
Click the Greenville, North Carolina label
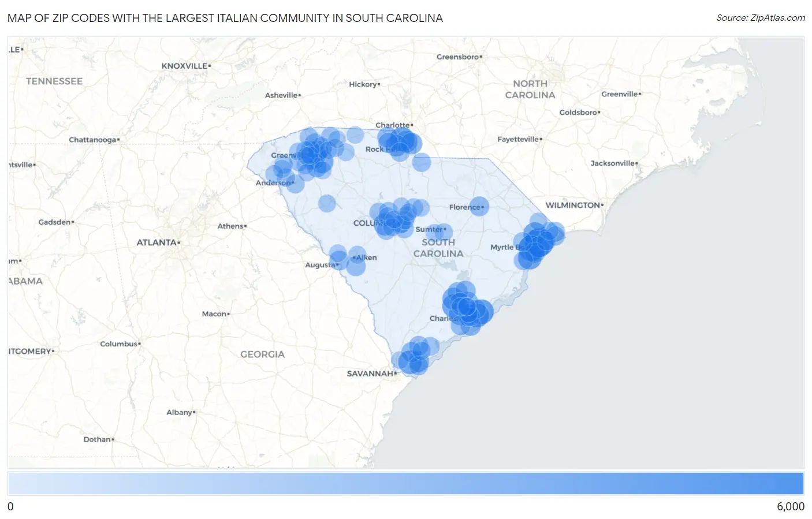point(620,94)
